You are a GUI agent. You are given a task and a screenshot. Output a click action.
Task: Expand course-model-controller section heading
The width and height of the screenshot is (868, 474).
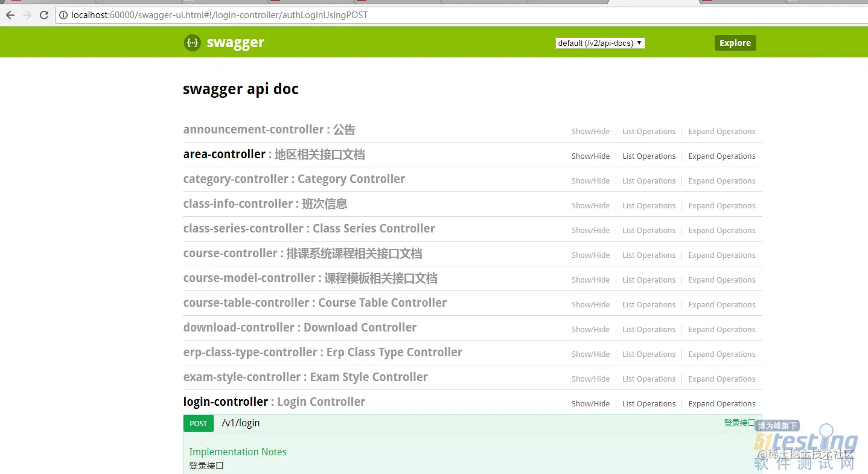coord(310,278)
